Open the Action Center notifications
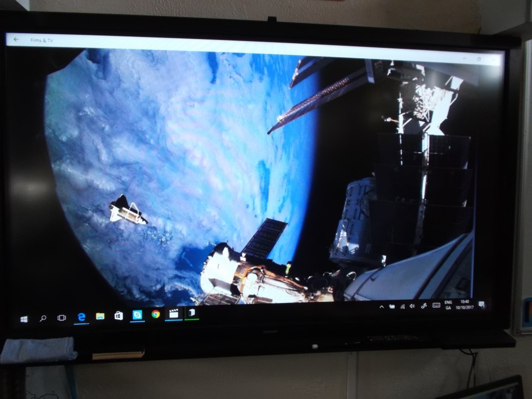Screen dimensions: 532x399 (482, 304)
